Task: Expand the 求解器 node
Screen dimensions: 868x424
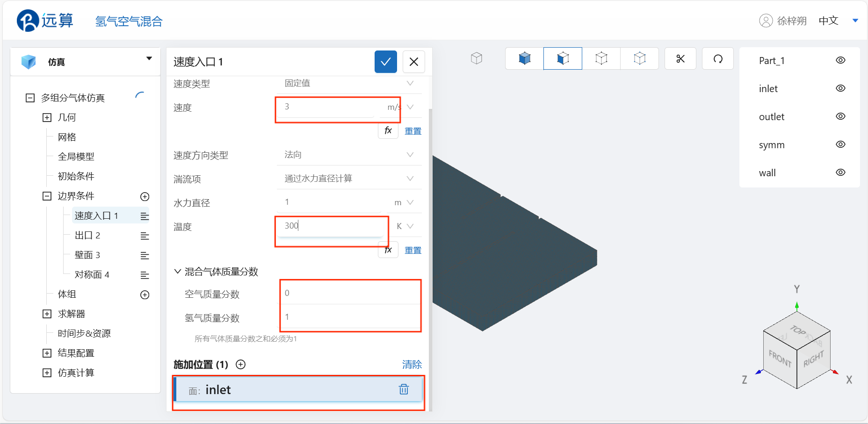Action: (x=47, y=314)
